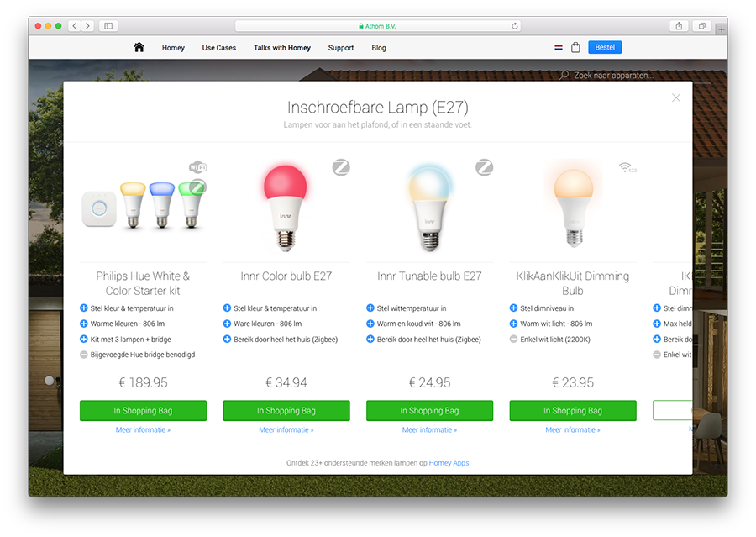Viewport: 756px width, 537px height.
Task: Open Meer informatie for Philips Hue kit
Action: click(143, 430)
